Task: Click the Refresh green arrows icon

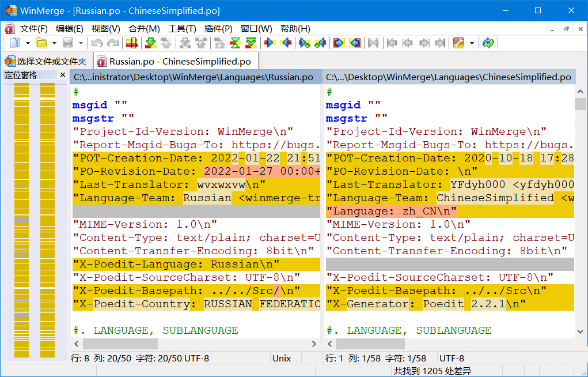Action: point(488,43)
